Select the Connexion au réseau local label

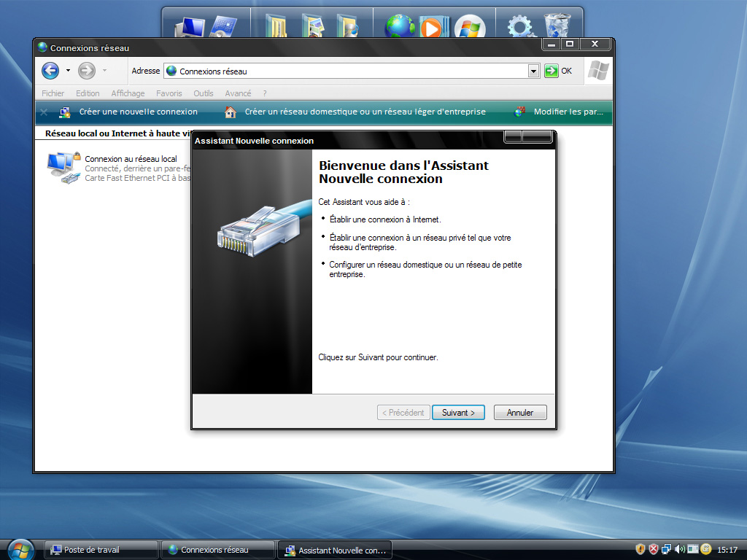coord(131,159)
